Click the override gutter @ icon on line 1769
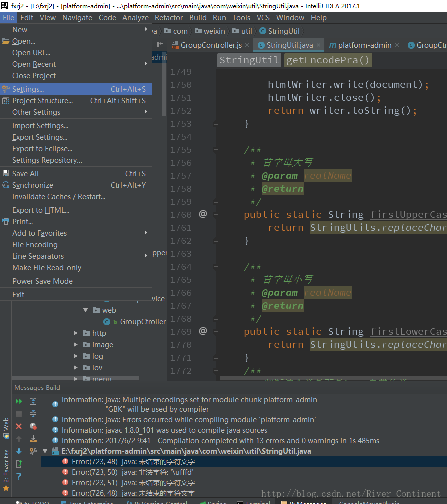Viewport: 447px width, 504px height. click(x=203, y=331)
